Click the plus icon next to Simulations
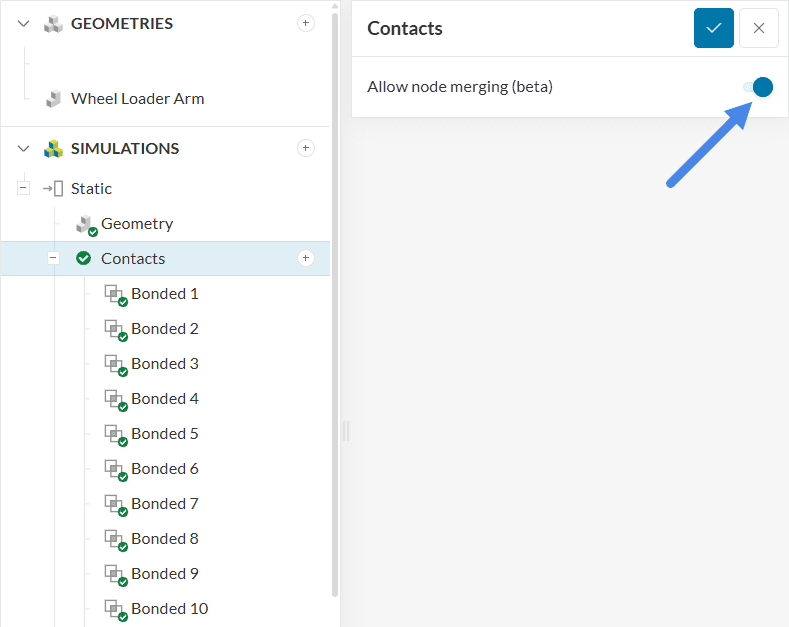Viewport: 789px width, 627px height. coord(306,148)
